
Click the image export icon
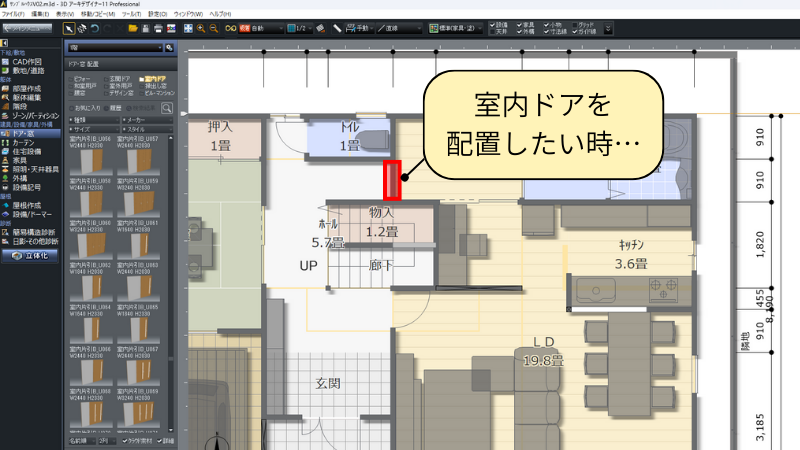coord(171,29)
